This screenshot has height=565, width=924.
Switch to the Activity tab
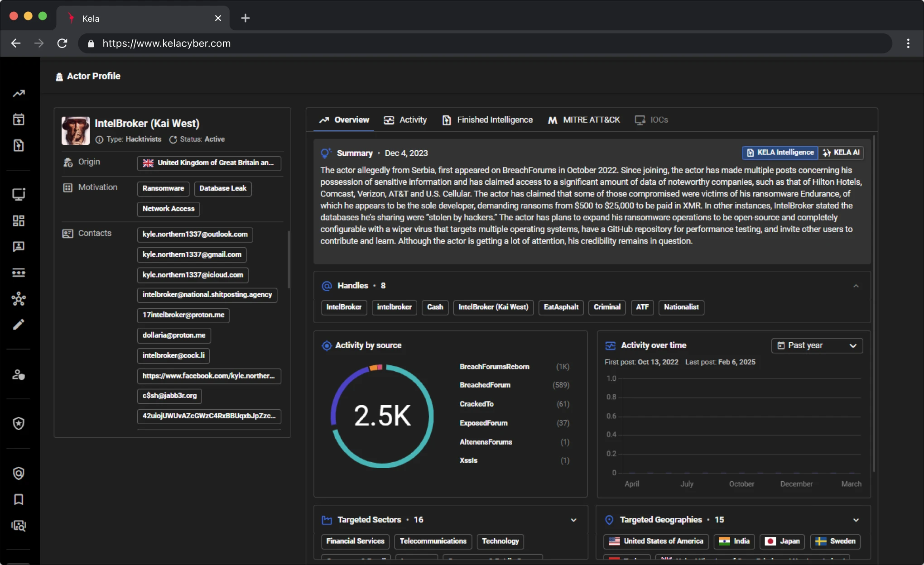[405, 120]
